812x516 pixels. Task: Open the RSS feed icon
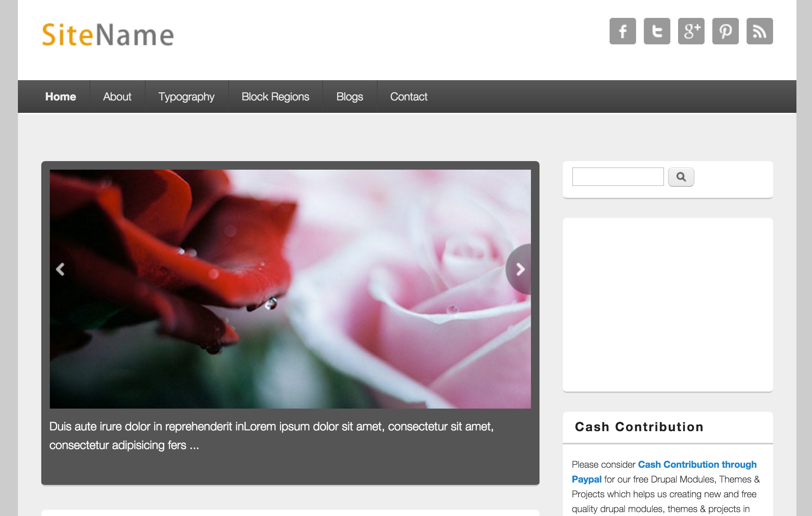[x=759, y=31]
